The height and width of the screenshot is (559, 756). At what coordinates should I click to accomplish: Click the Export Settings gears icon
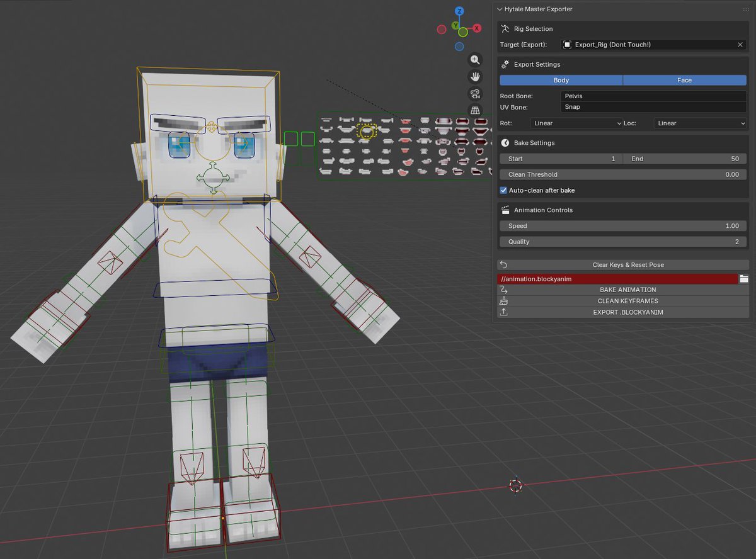[x=505, y=64]
